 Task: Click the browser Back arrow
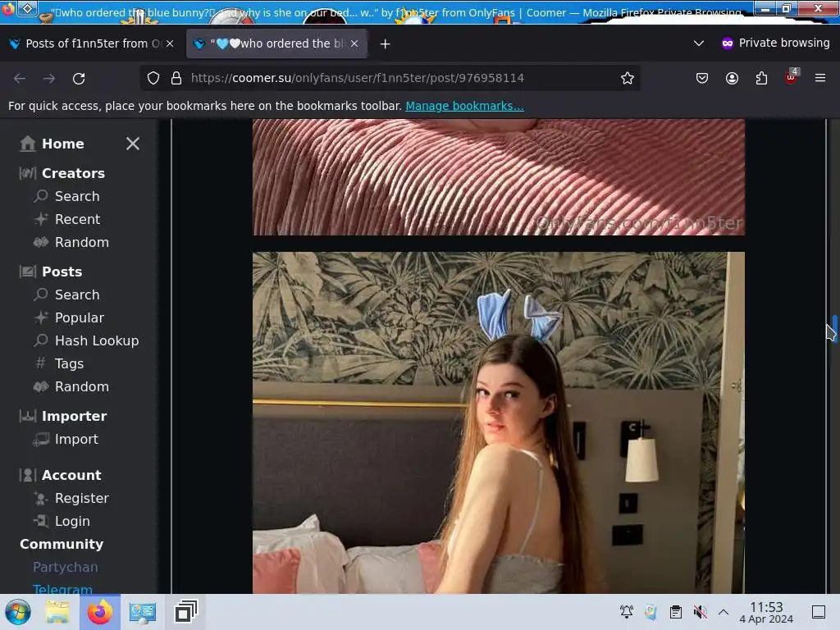(x=20, y=78)
